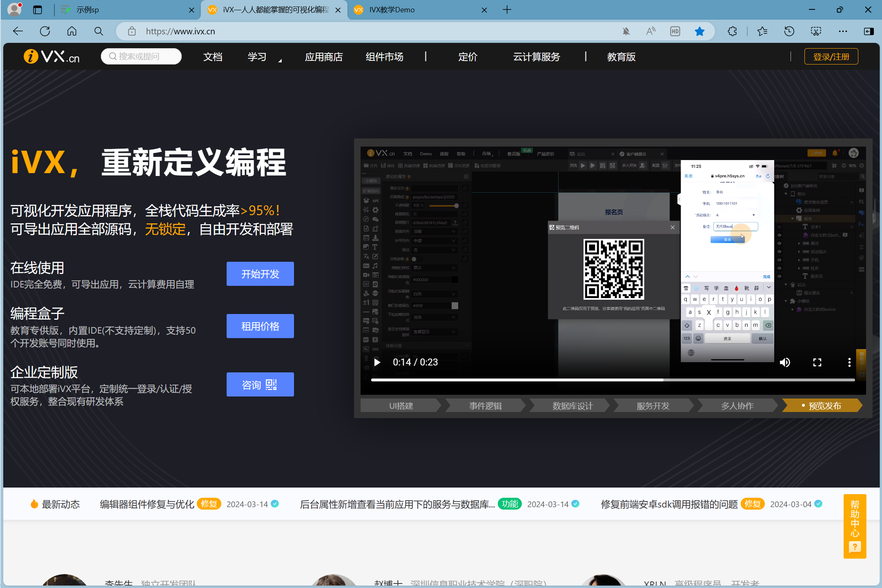Select the UI搭建 video step
Screen dimensions: 882x588
tap(401, 406)
